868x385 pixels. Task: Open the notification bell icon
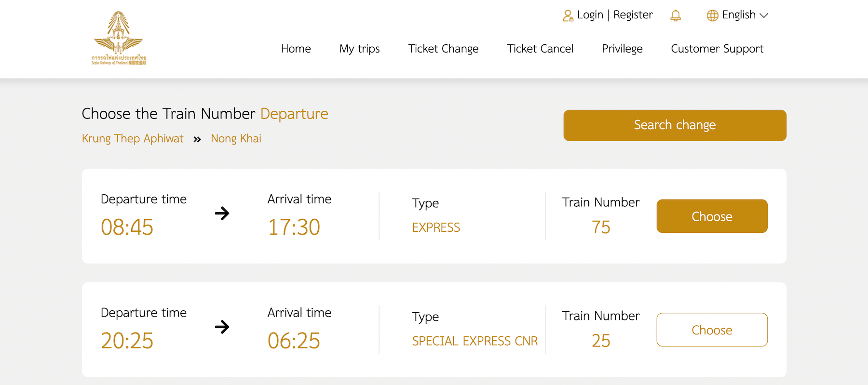coord(676,15)
